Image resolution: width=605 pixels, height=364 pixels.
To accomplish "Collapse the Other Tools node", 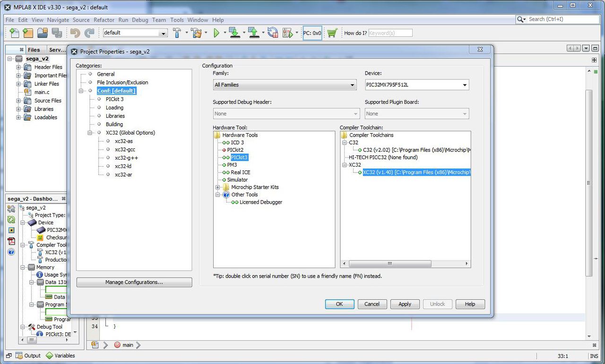I will [x=218, y=195].
